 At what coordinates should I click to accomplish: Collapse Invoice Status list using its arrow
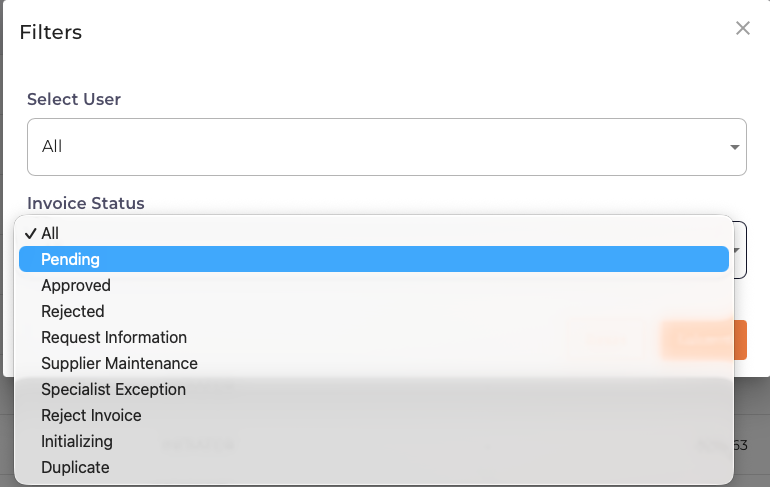click(x=739, y=250)
